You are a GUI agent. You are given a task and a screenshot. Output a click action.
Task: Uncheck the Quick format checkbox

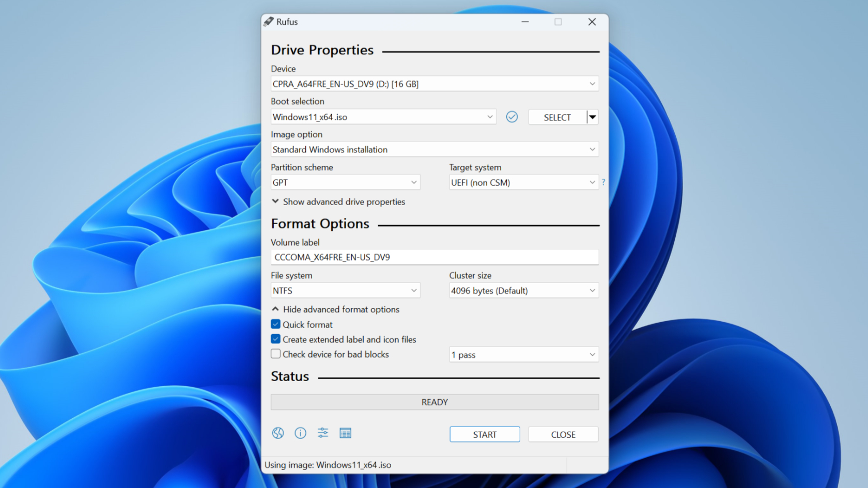[276, 324]
